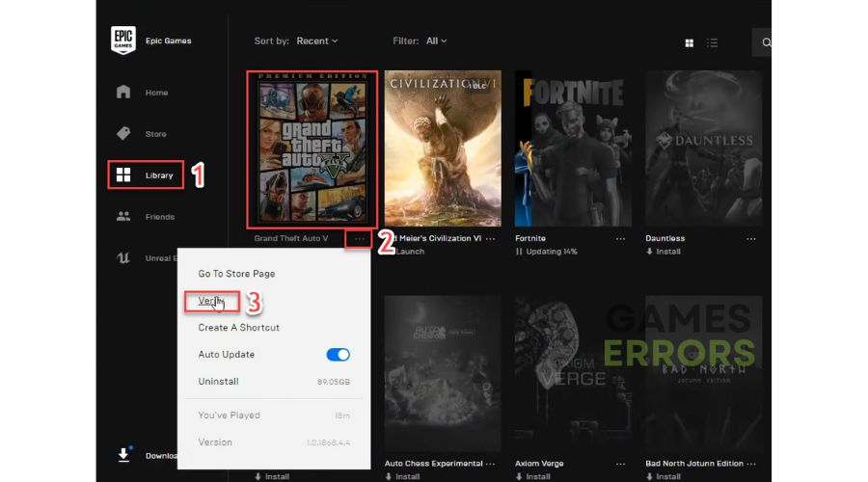Open Fortnite options dots
This screenshot has height=482, width=868.
[x=620, y=238]
